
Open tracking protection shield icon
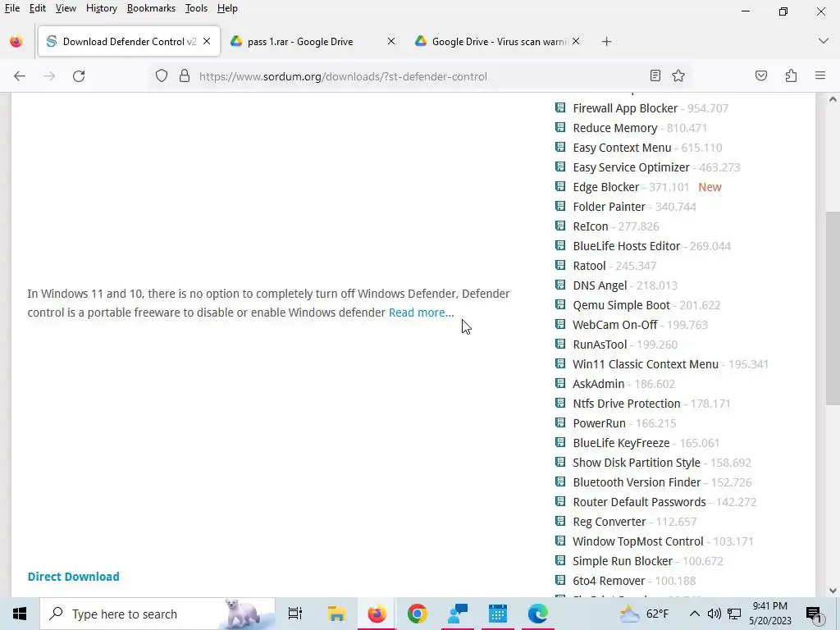click(162, 76)
